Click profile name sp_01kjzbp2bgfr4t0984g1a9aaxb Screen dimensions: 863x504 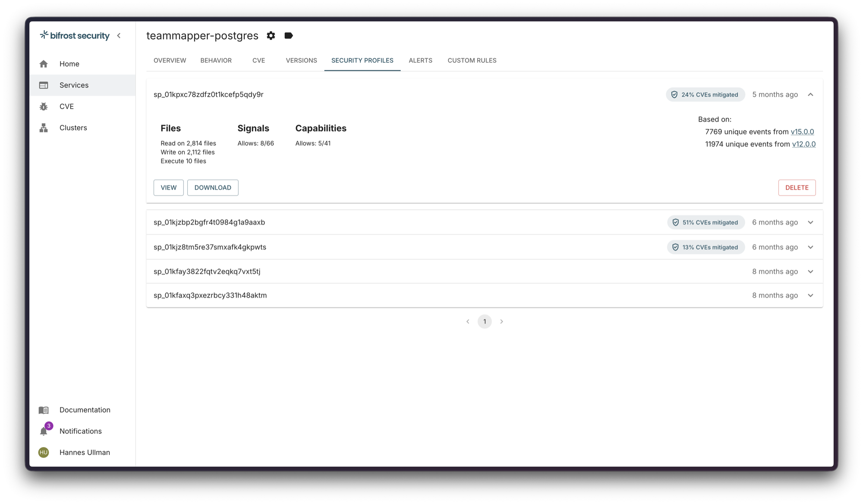pyautogui.click(x=209, y=222)
